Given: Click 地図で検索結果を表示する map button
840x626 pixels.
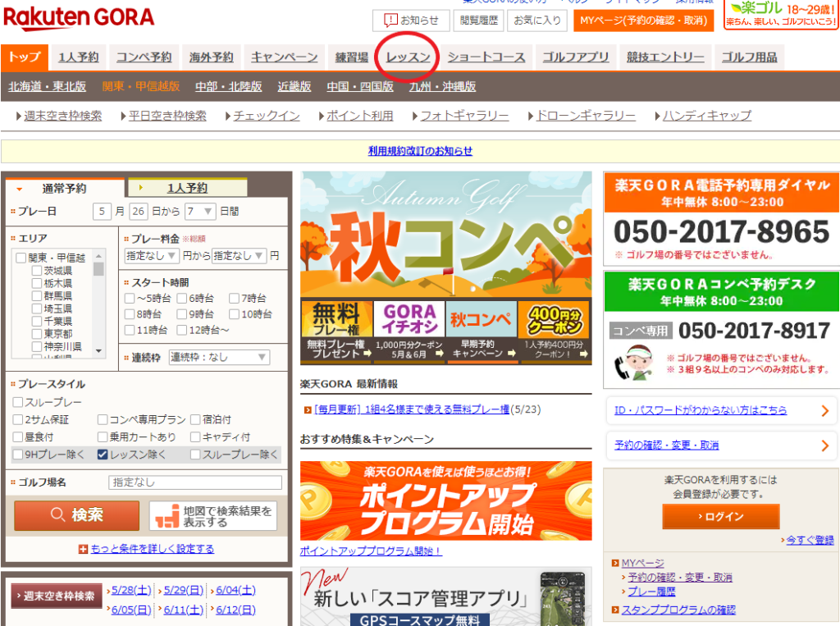Looking at the screenshot, I should tap(212, 516).
